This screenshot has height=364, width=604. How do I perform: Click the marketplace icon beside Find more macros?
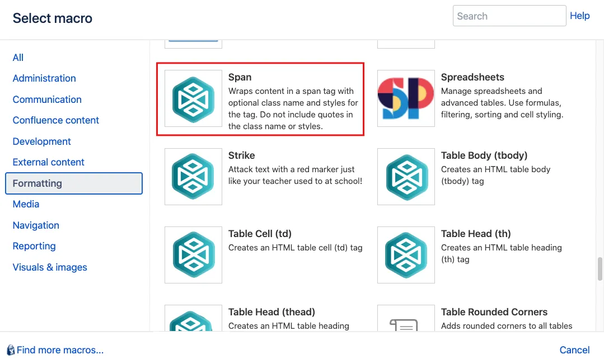click(x=11, y=350)
